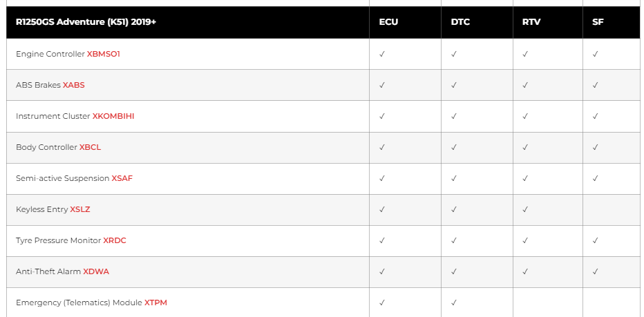
Task: Click the ECU checkmark for Engine Controller
Action: [x=382, y=54]
